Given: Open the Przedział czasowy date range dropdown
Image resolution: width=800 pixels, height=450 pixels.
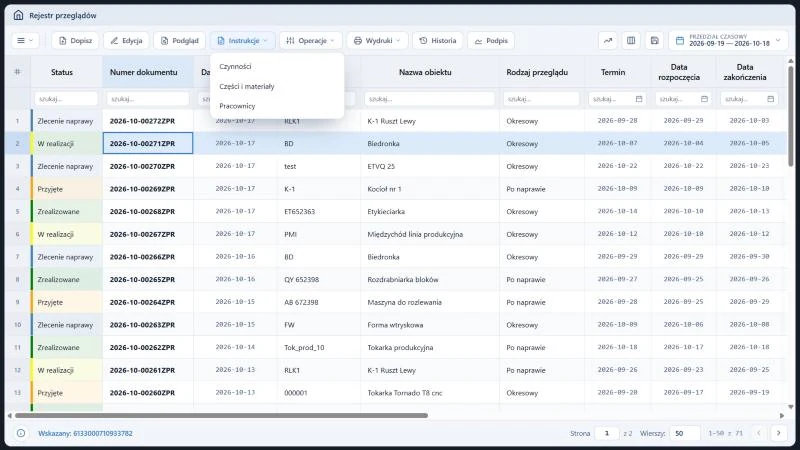Looking at the screenshot, I should coord(728,40).
